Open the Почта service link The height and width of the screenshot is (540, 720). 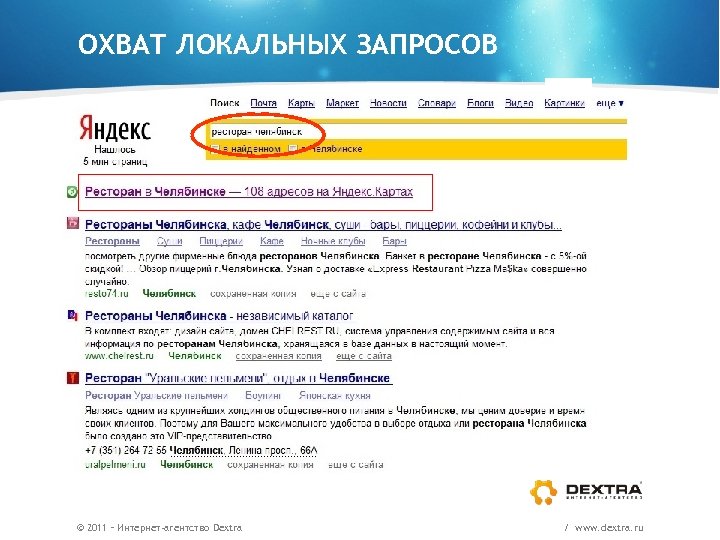(x=263, y=103)
